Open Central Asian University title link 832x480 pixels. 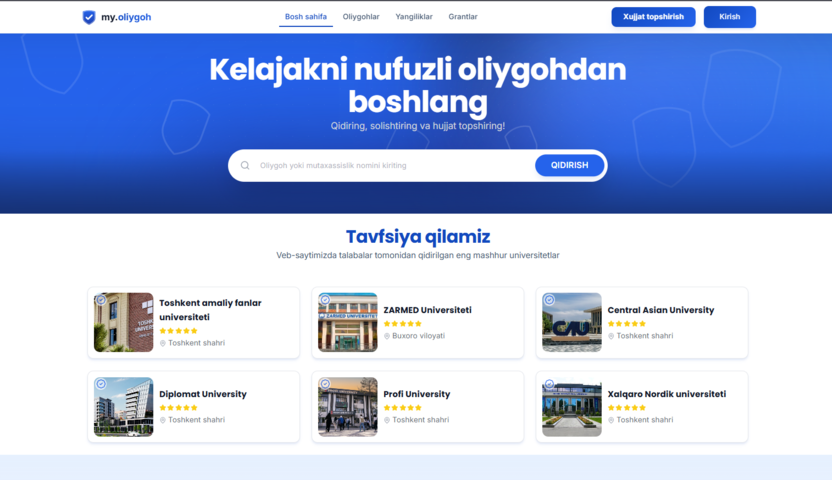661,310
